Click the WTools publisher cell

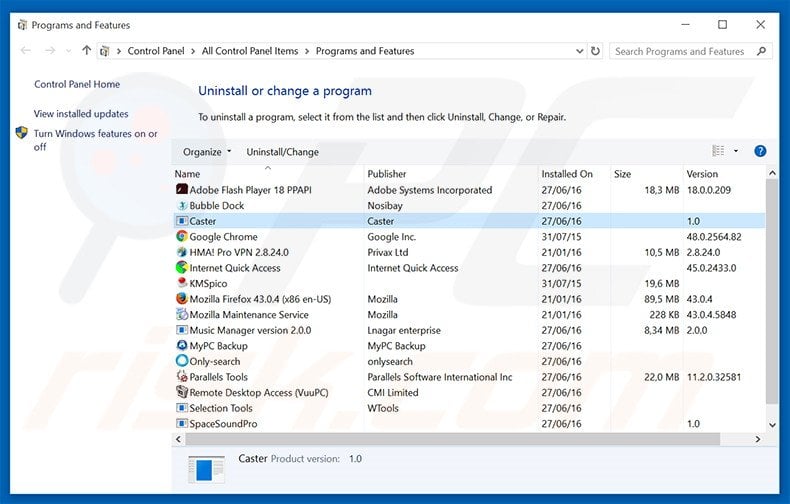click(x=382, y=408)
